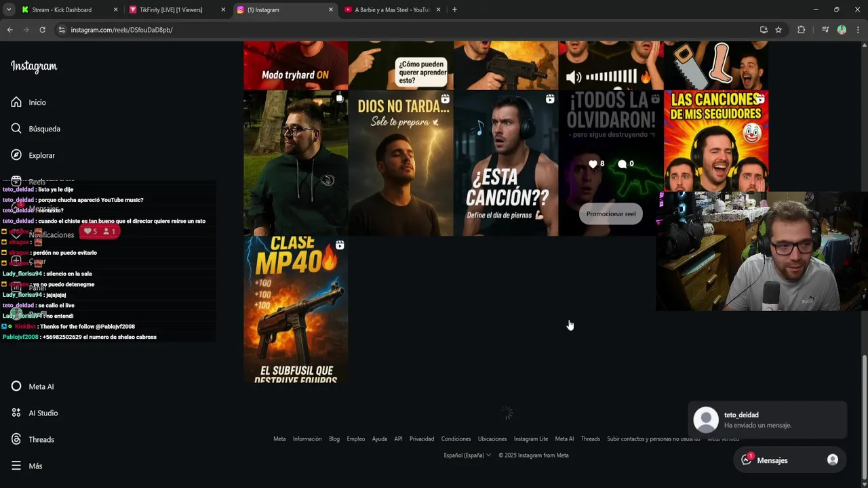Open the Threads icon in sidebar

pyautogui.click(x=16, y=439)
